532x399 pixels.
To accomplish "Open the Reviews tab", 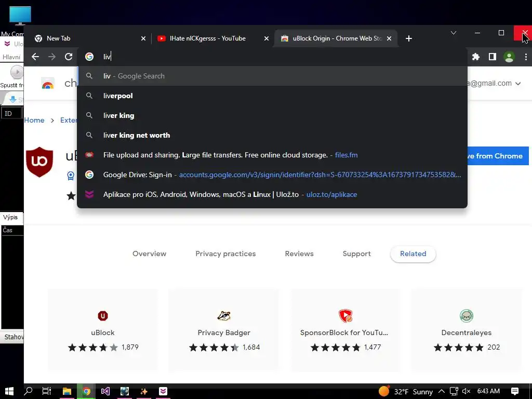I will 299,254.
